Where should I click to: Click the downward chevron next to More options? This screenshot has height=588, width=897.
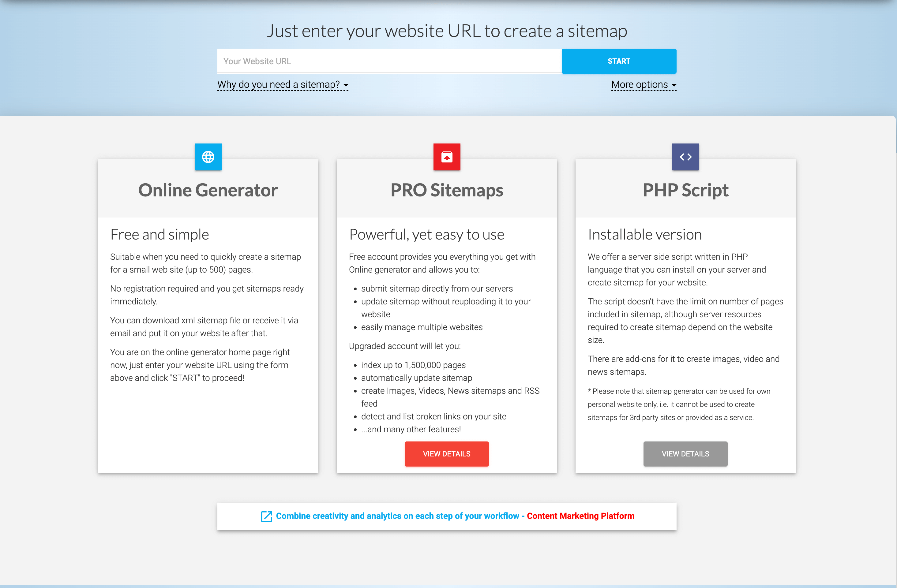pos(675,84)
